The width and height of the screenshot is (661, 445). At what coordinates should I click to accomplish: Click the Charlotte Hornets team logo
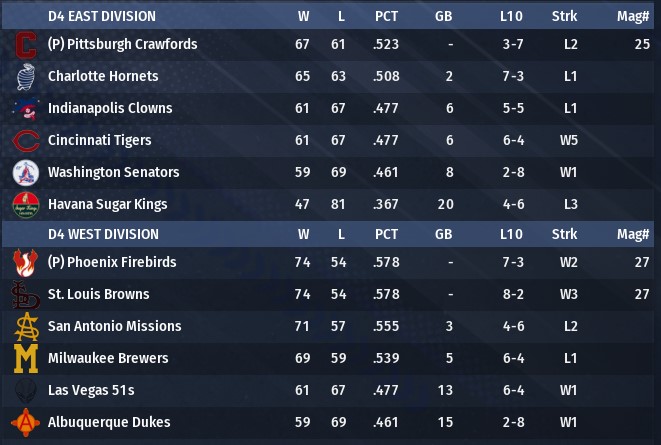pos(25,77)
